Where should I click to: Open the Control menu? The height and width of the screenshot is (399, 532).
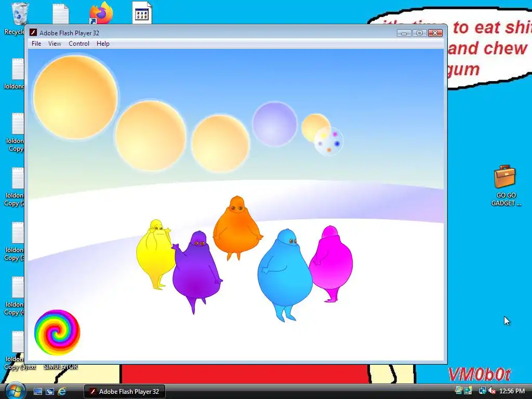coord(79,44)
